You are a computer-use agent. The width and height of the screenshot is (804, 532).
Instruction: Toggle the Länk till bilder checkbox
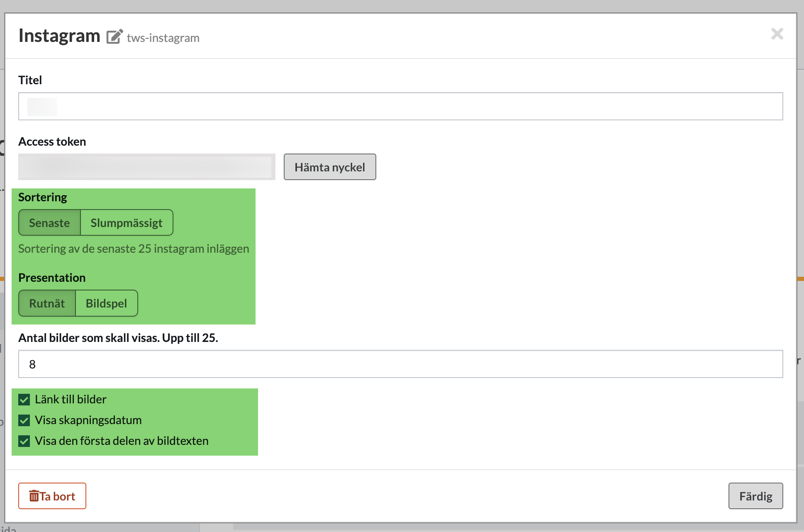click(24, 400)
